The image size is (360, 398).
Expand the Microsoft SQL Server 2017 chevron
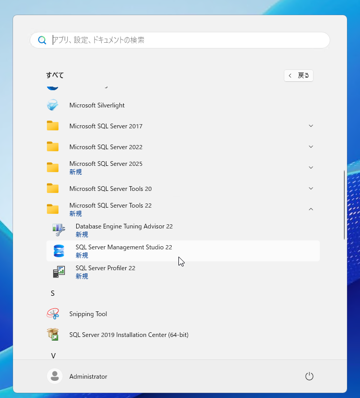click(311, 126)
